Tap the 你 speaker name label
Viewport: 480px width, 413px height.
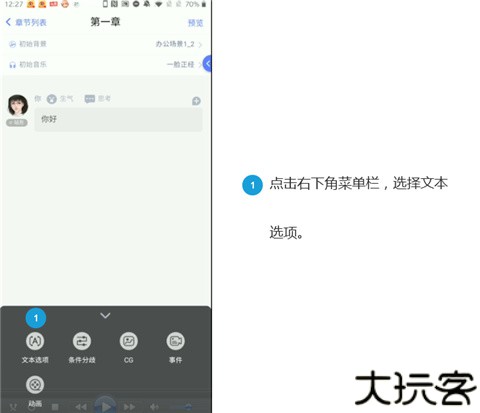38,99
